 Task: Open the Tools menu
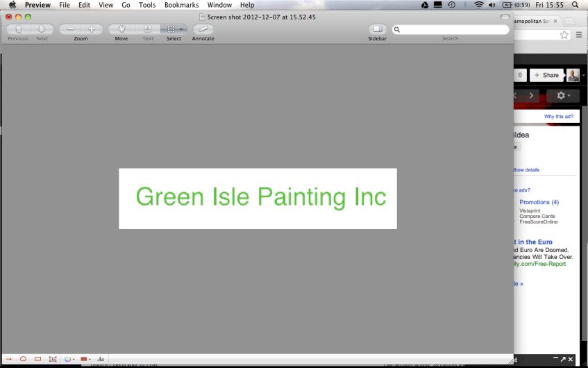coord(147,5)
